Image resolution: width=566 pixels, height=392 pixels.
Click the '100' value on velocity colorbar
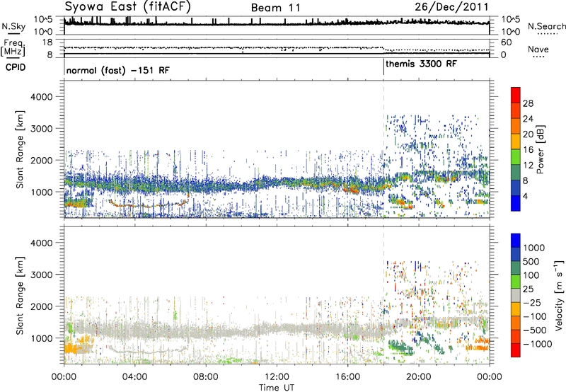pyautogui.click(x=531, y=275)
